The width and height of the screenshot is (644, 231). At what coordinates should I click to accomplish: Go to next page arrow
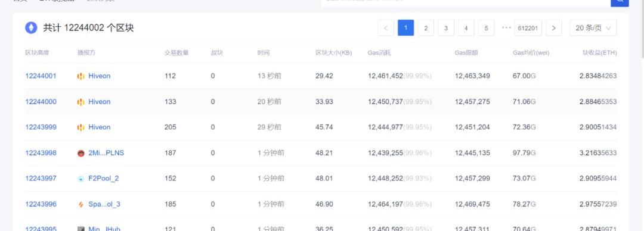coord(553,28)
